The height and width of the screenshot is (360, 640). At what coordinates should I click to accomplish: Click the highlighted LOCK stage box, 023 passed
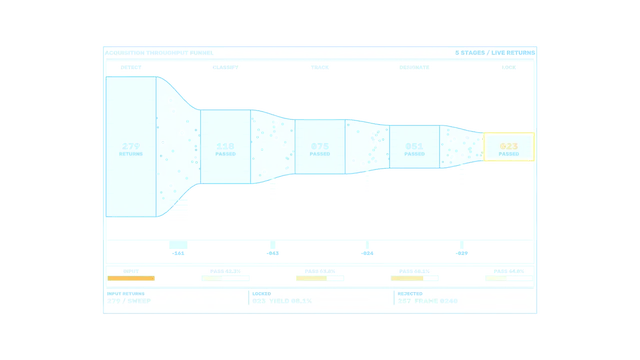[x=509, y=147]
